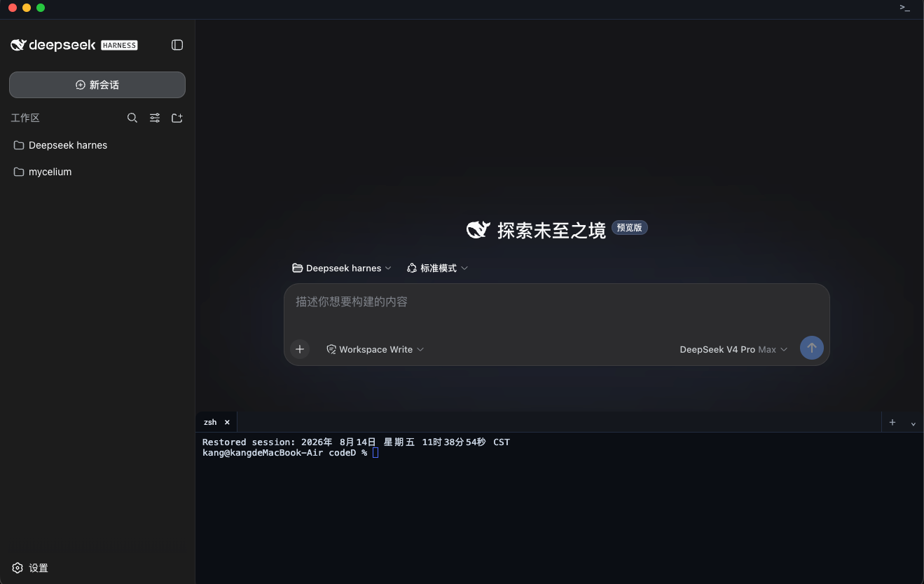The image size is (924, 584).
Task: Open the Deepseek harnes workspace folder
Action: tap(97, 145)
